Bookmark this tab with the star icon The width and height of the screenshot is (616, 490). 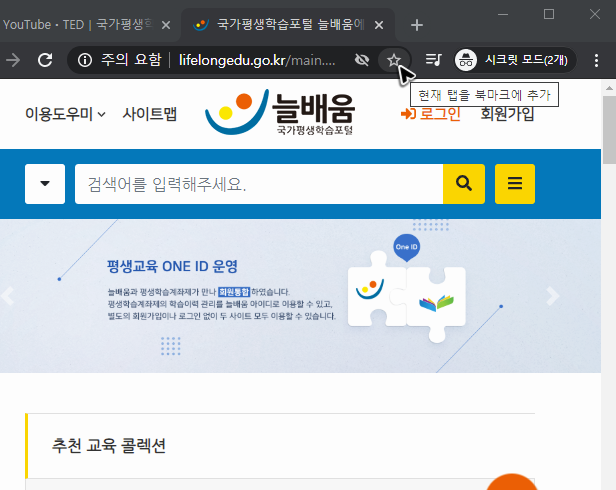(x=393, y=60)
